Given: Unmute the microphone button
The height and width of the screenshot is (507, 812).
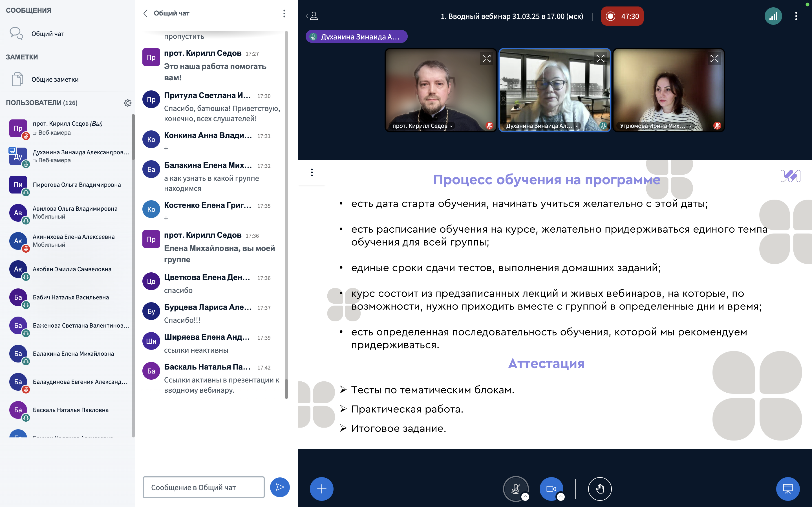Looking at the screenshot, I should pos(515,488).
